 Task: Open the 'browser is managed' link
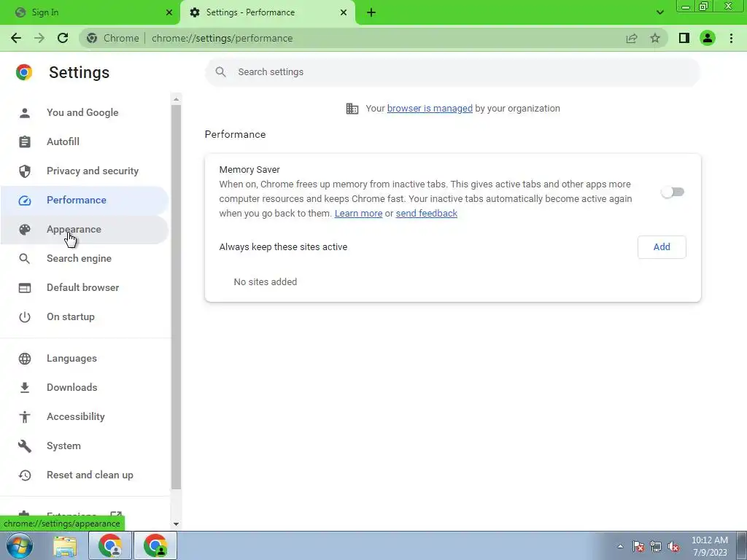[430, 109]
